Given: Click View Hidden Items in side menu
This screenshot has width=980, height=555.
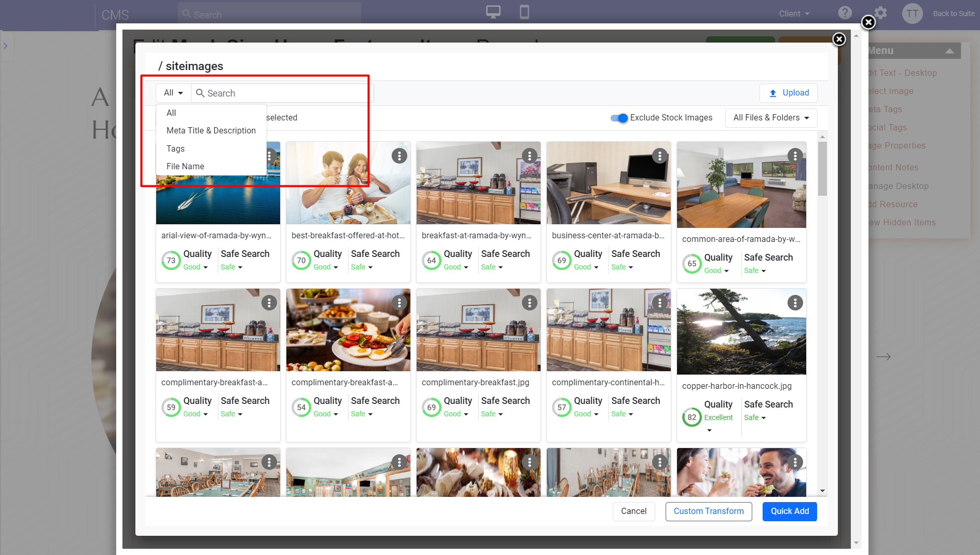Looking at the screenshot, I should point(902,223).
